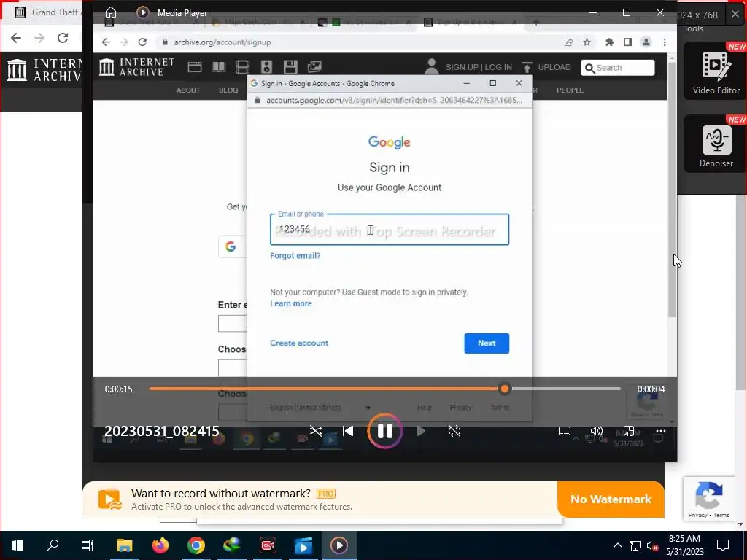Open the Video (film) icon in the Archive navigation bar
The height and width of the screenshot is (560, 747).
pyautogui.click(x=242, y=67)
